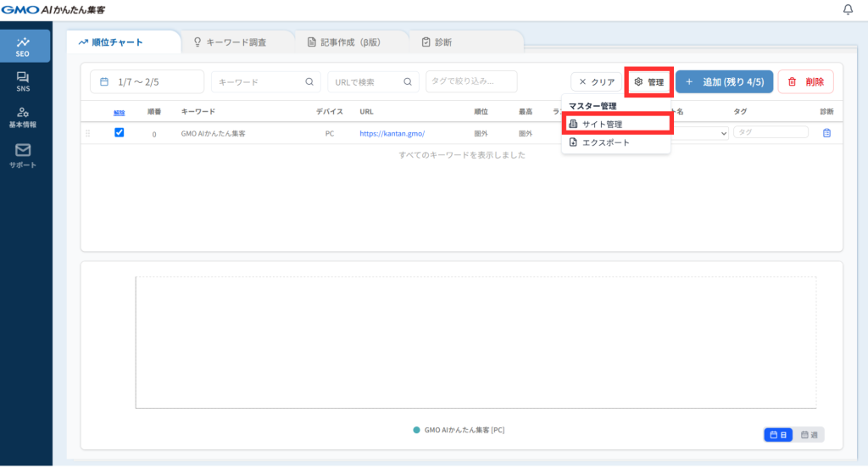Screen dimensions: 868x468
Task: Click search icon in URLで検索 field
Action: tap(408, 82)
